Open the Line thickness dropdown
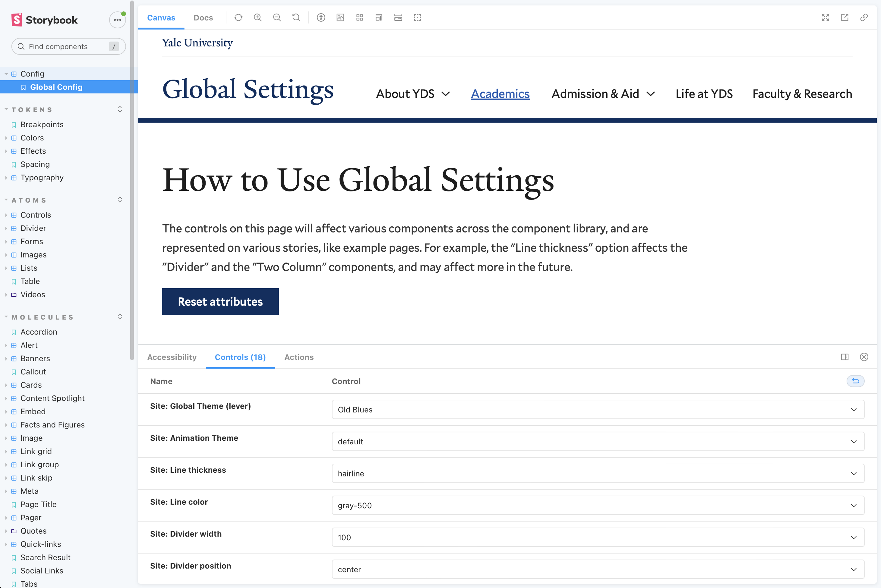Viewport: 881px width, 588px height. 598,473
